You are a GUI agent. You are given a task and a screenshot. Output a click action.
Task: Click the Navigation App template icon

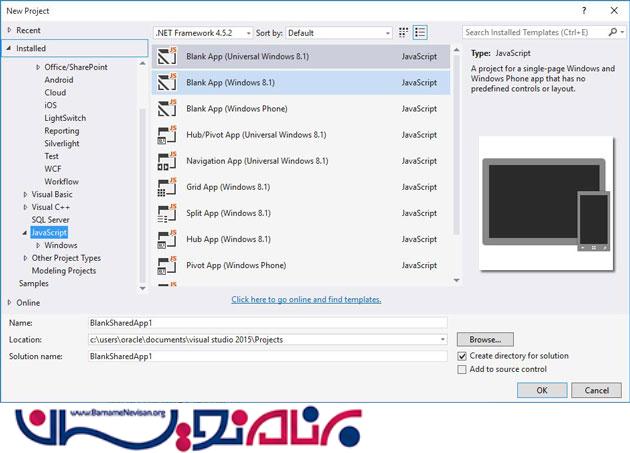pos(167,161)
